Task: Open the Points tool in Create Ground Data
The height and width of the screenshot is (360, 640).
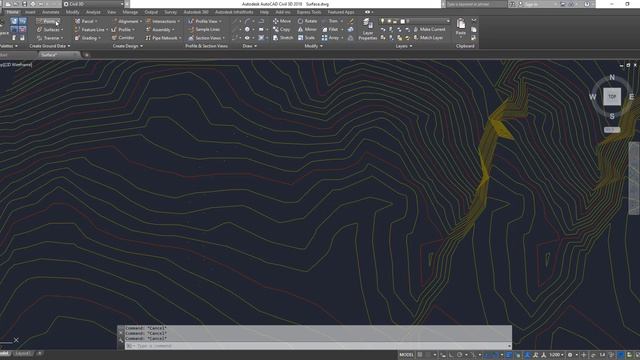Action: (x=48, y=21)
